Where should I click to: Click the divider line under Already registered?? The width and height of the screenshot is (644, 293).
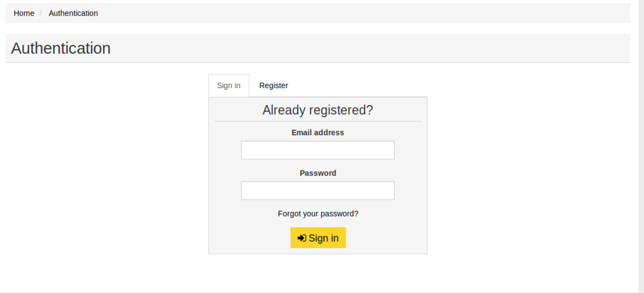317,121
